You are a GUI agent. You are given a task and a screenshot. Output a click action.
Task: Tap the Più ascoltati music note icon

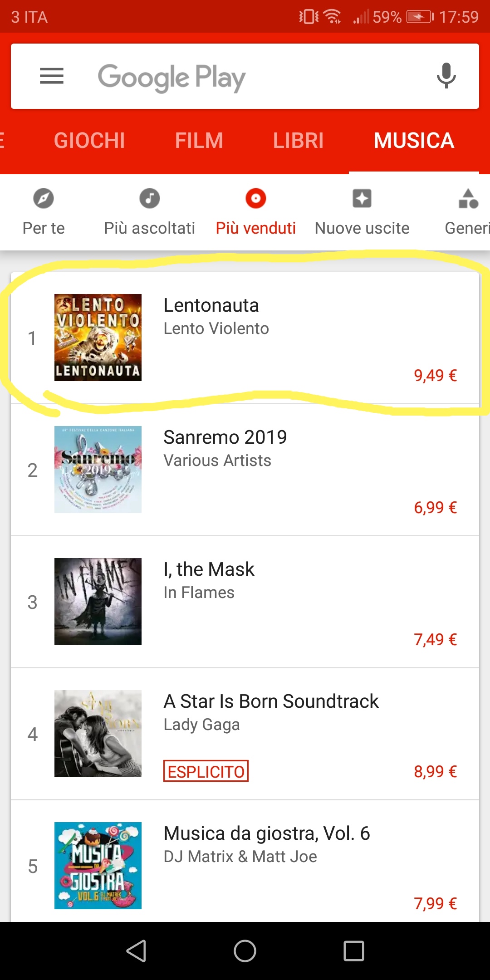[x=150, y=199]
